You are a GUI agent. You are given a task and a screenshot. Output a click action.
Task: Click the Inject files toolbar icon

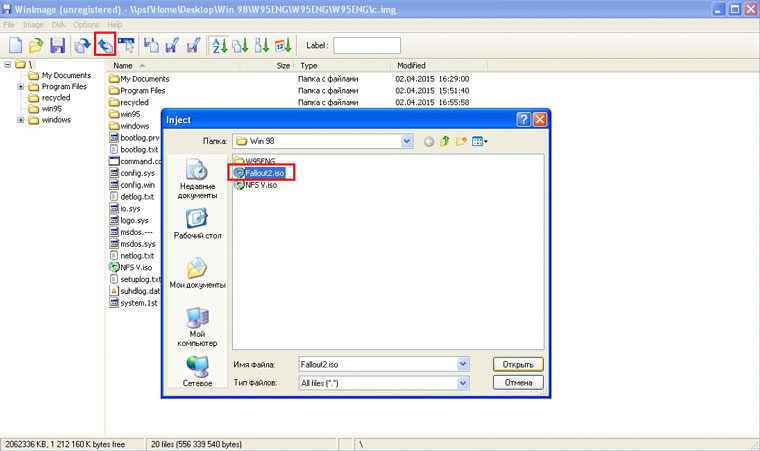coord(105,46)
